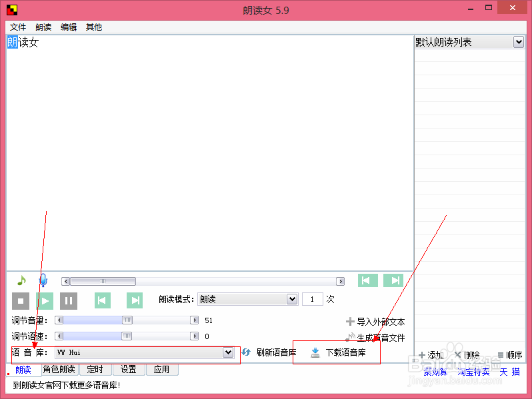
Task: Open the 天猫 link
Action: (x=509, y=372)
